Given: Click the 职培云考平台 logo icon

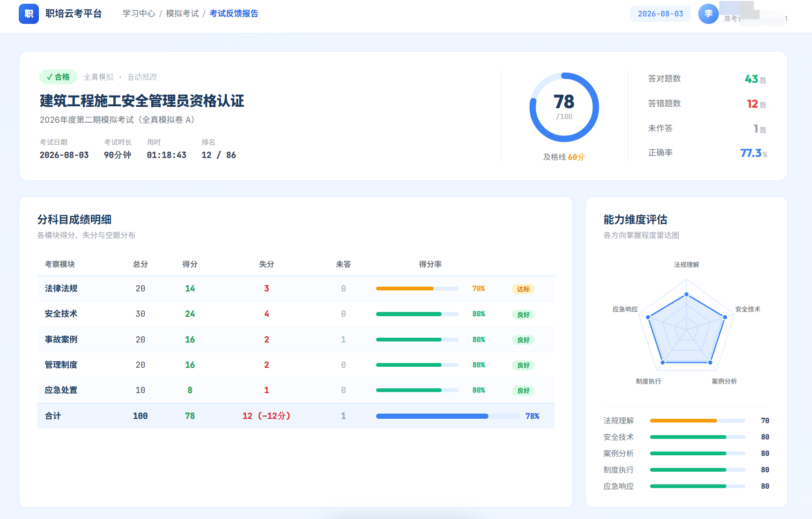Looking at the screenshot, I should [x=29, y=14].
